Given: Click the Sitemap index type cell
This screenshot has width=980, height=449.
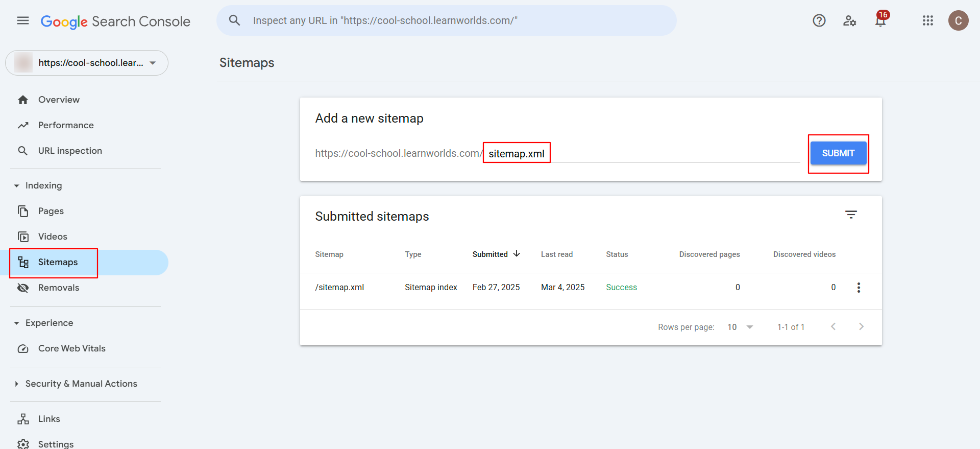Looking at the screenshot, I should coord(431,287).
